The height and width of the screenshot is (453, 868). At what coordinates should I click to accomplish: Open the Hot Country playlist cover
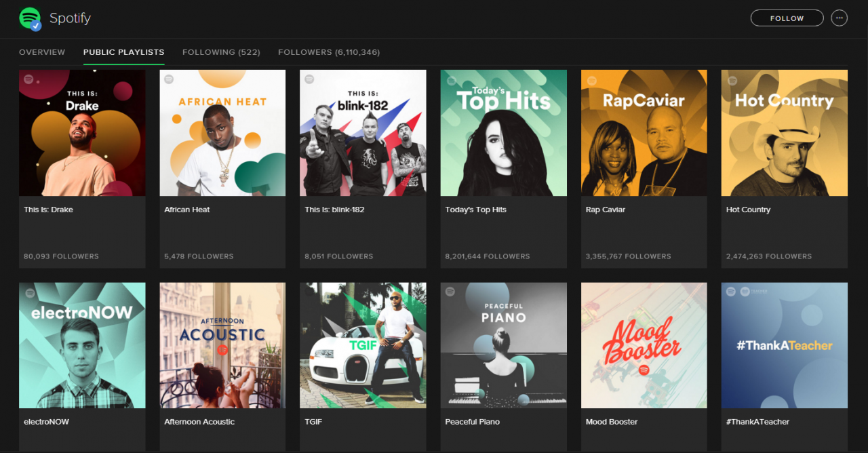click(784, 133)
